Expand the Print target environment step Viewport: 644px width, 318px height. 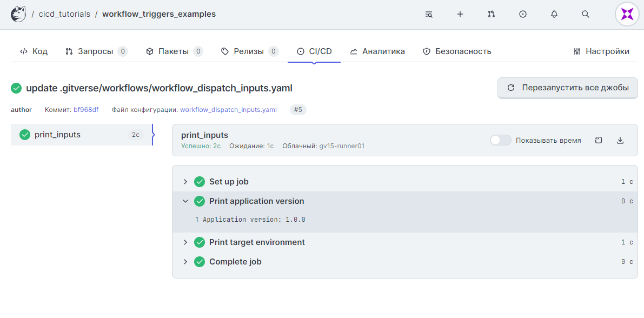(185, 242)
